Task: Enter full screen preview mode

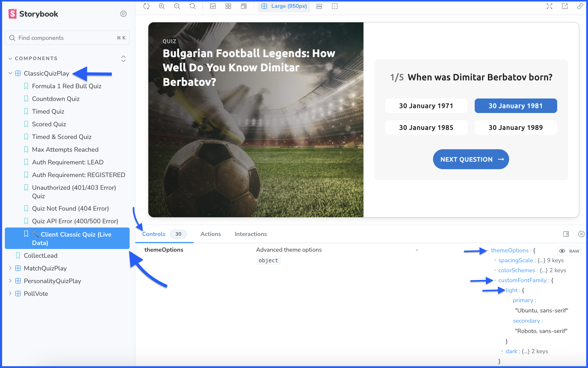Action: [549, 6]
